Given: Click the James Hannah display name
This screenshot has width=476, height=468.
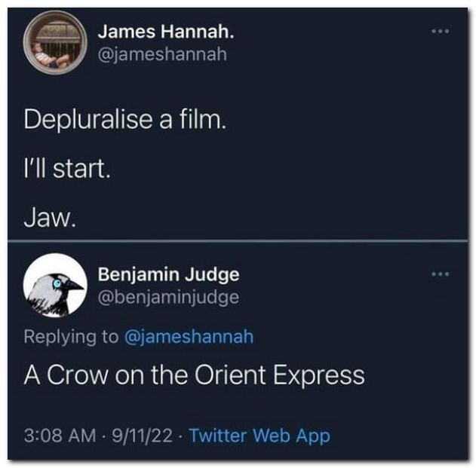Looking at the screenshot, I should 165,32.
